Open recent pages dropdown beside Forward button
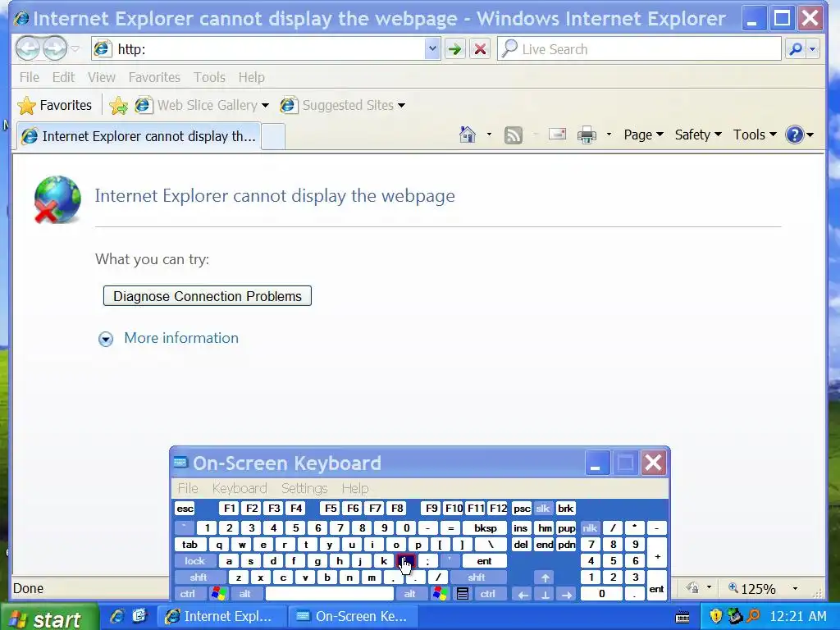This screenshot has width=840, height=630. pos(75,49)
